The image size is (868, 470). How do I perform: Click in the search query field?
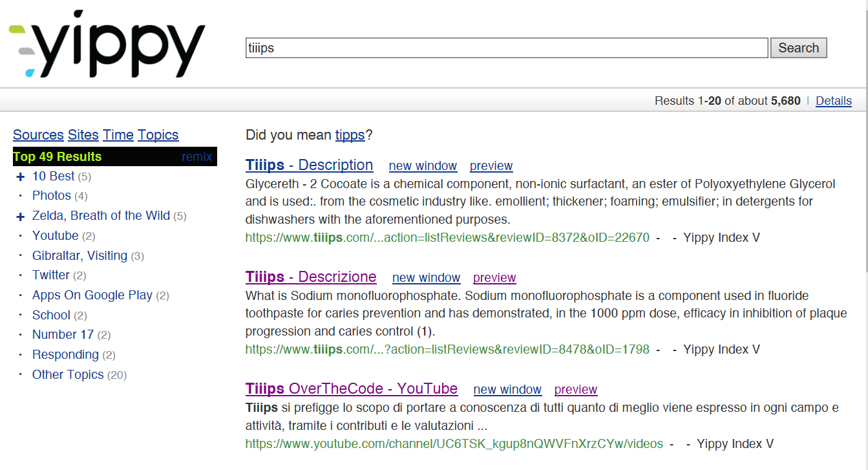pyautogui.click(x=506, y=48)
